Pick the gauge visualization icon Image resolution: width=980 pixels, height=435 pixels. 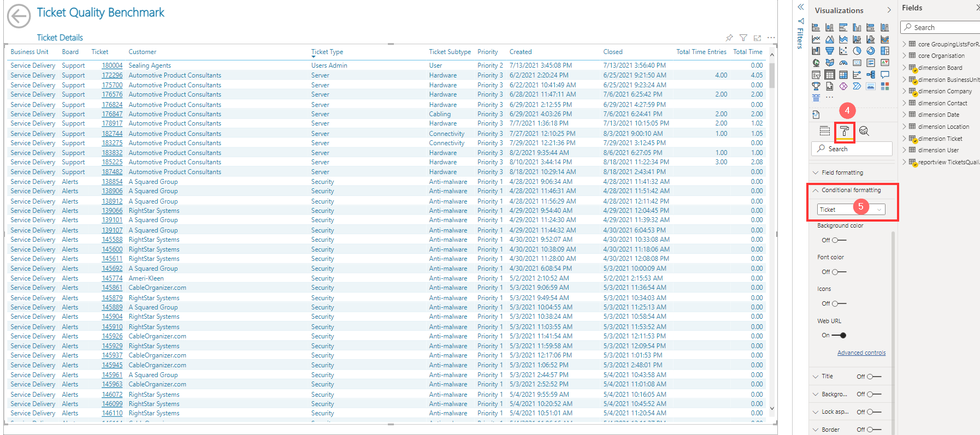(843, 63)
